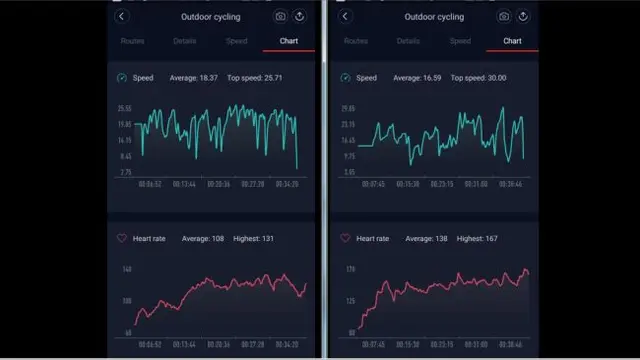Open Speed tab on right phone
The image size is (640, 360).
(460, 41)
